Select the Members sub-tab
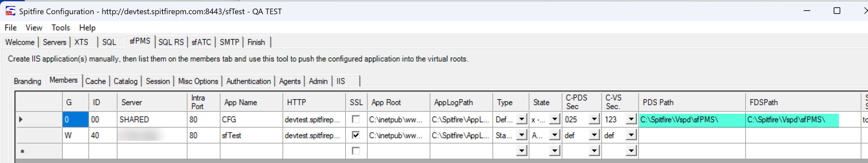Image resolution: width=868 pixels, height=163 pixels. click(x=63, y=80)
